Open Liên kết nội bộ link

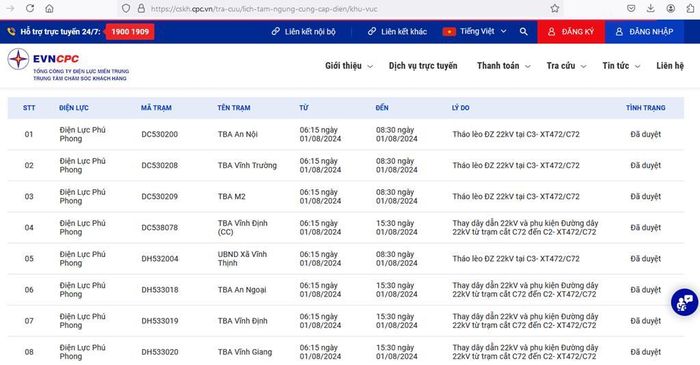tap(304, 32)
